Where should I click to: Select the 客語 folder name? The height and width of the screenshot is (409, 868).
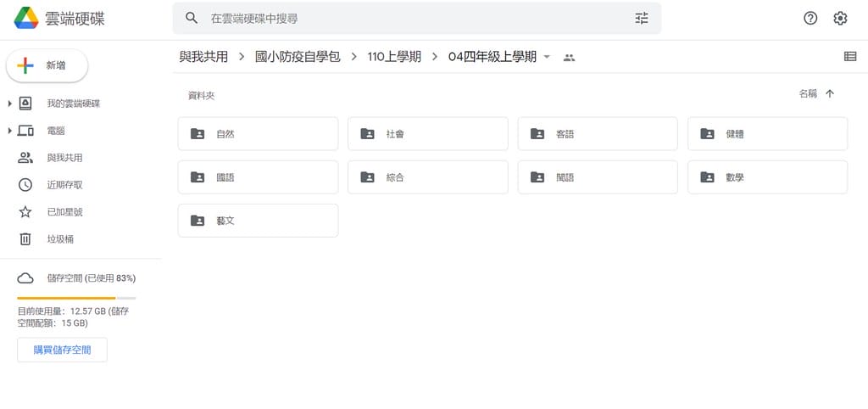(565, 133)
